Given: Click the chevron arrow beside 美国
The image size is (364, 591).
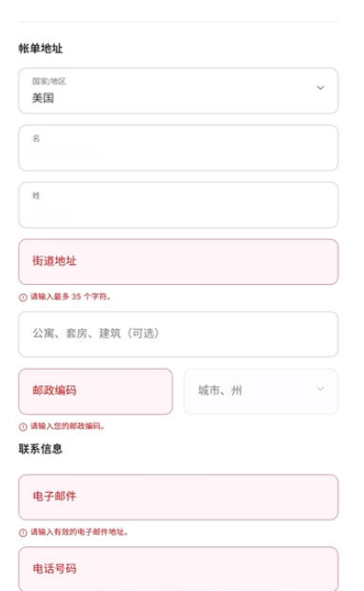Looking at the screenshot, I should point(320,88).
